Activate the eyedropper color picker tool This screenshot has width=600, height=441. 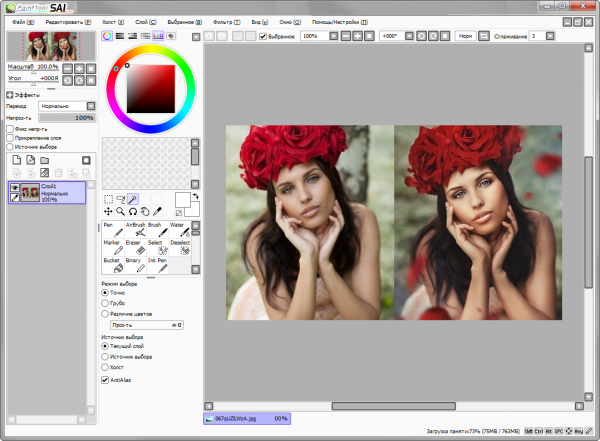coord(157,211)
